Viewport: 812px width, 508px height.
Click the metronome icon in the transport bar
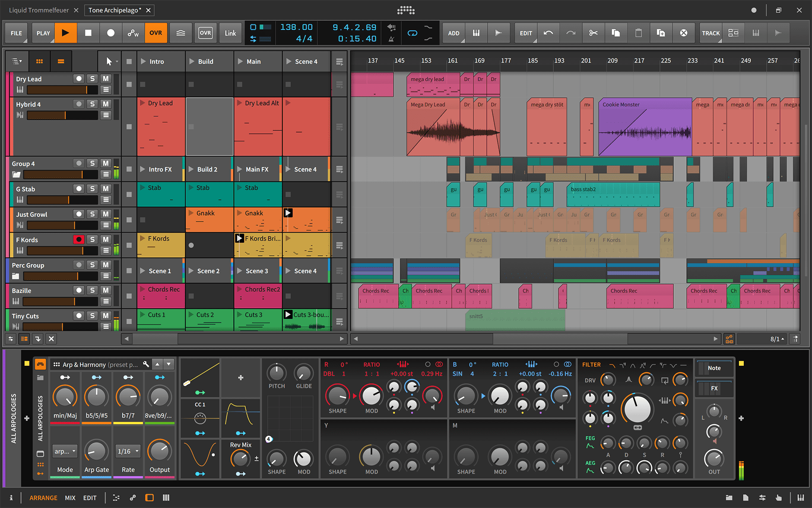(391, 40)
